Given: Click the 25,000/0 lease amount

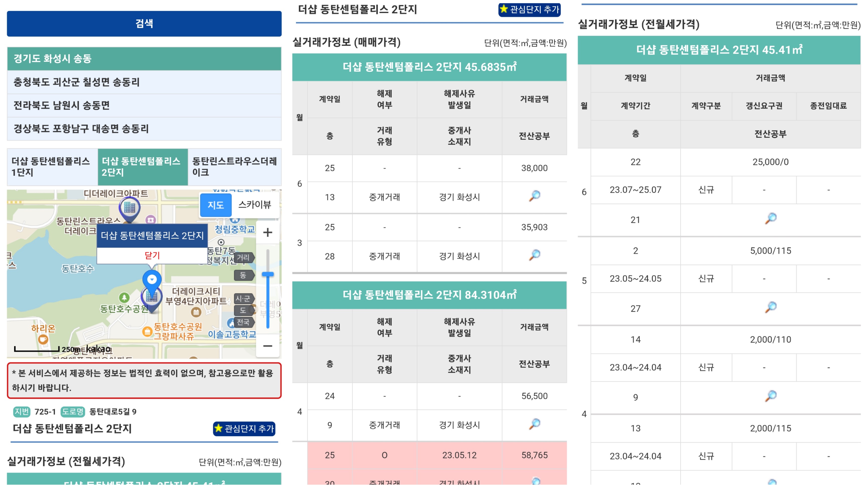Looking at the screenshot, I should coord(771,162).
